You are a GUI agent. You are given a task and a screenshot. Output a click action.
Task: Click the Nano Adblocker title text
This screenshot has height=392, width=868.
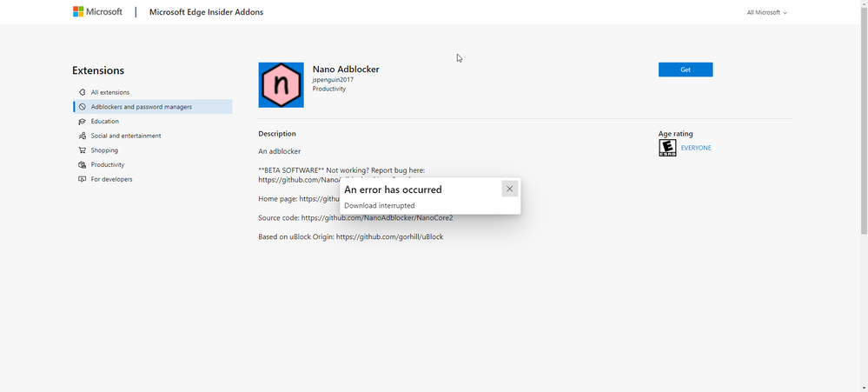(x=346, y=70)
